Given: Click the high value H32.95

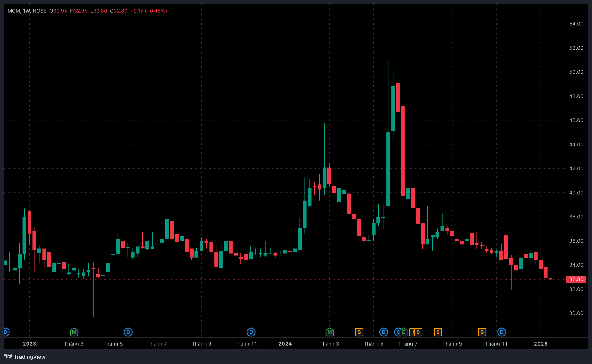Looking at the screenshot, I should pyautogui.click(x=79, y=11).
